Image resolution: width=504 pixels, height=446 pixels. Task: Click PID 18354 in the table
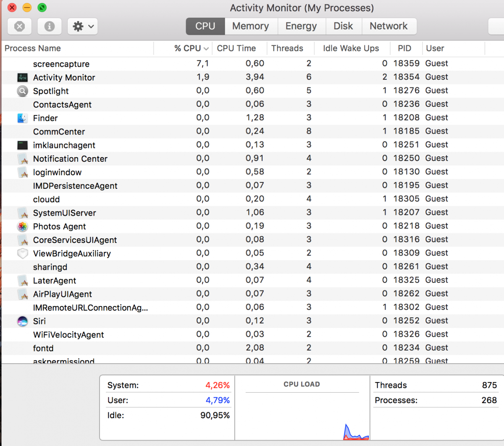pyautogui.click(x=406, y=77)
